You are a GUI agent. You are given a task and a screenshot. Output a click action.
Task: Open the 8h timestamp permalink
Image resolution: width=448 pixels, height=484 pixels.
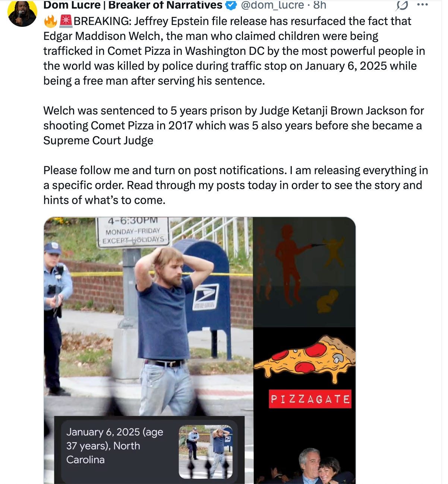point(319,5)
